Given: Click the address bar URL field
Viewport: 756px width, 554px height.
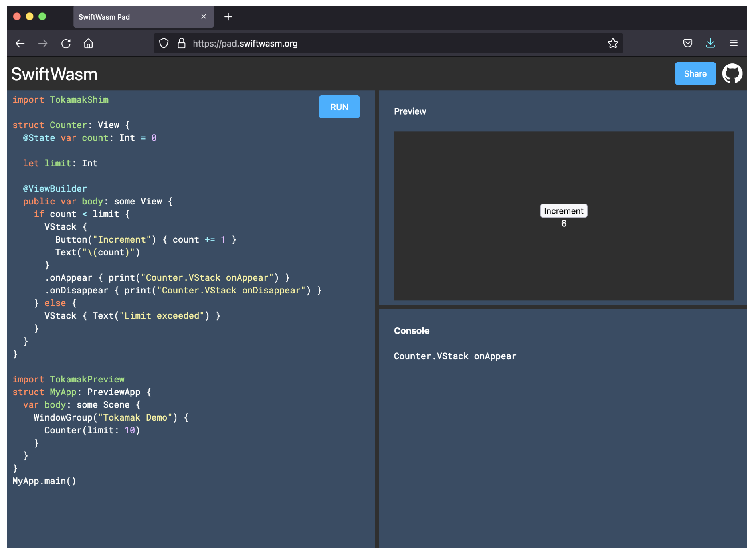Looking at the screenshot, I should click(x=388, y=43).
